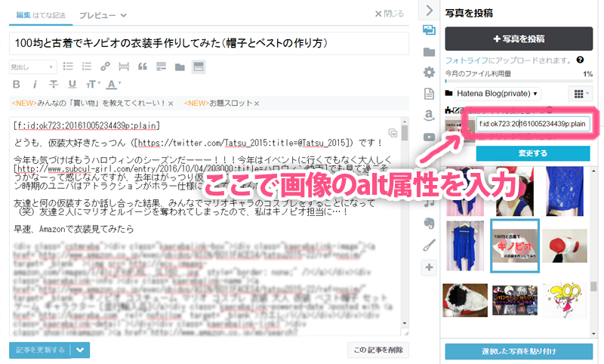604x364 pixels.
Task: Insert a hyperlink with chain icon
Action: click(105, 66)
